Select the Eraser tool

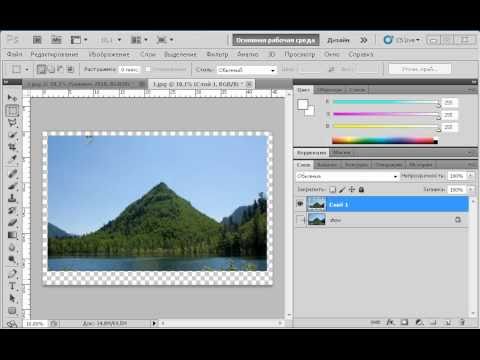(x=12, y=222)
